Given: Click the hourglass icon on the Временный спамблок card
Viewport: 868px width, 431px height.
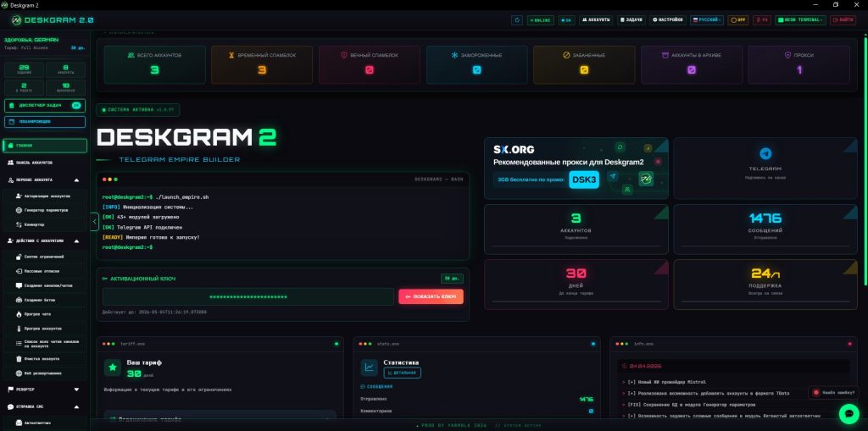Looking at the screenshot, I should click(x=232, y=55).
